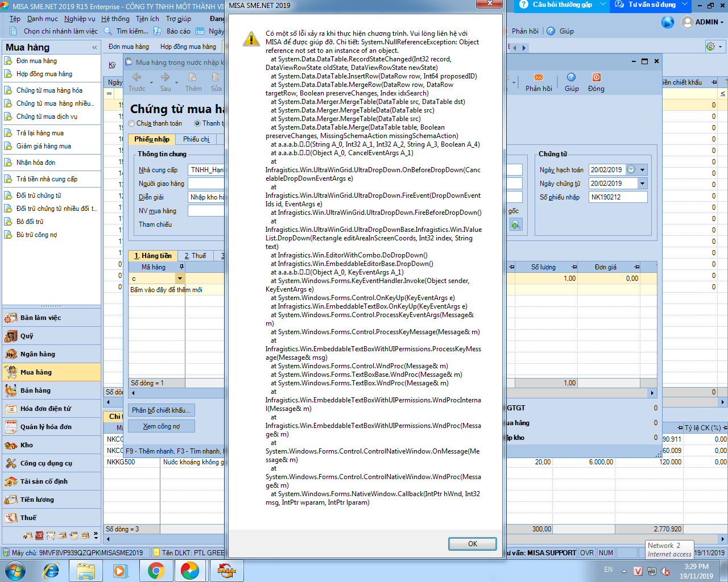Open the Nghiệp vụ menu
The image size is (728, 582).
[x=80, y=19]
